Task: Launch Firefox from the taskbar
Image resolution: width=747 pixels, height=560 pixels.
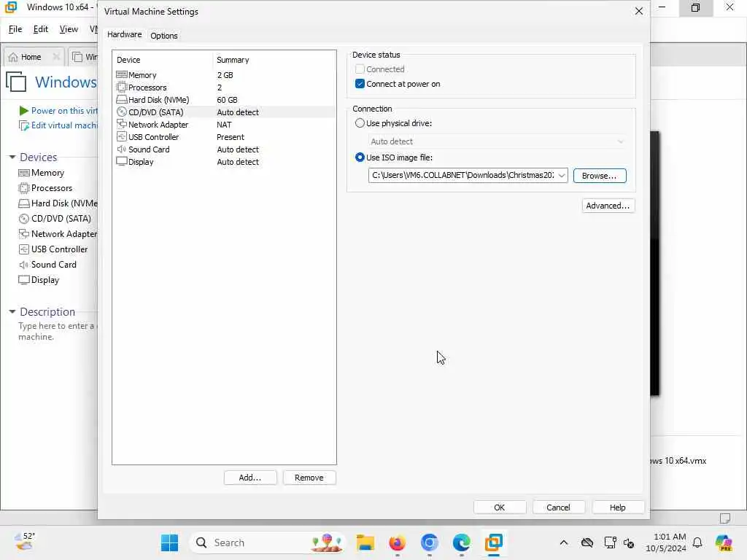Action: (398, 542)
